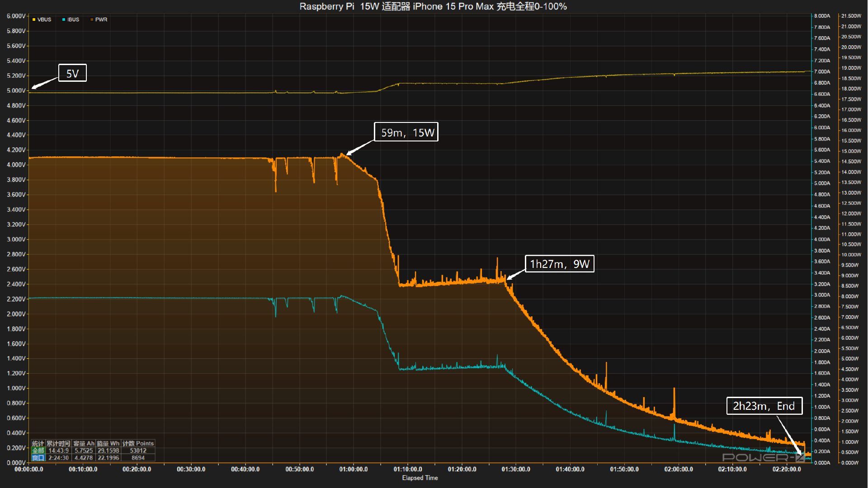
Task: Click the total time value 14:43:9
Action: point(58,450)
